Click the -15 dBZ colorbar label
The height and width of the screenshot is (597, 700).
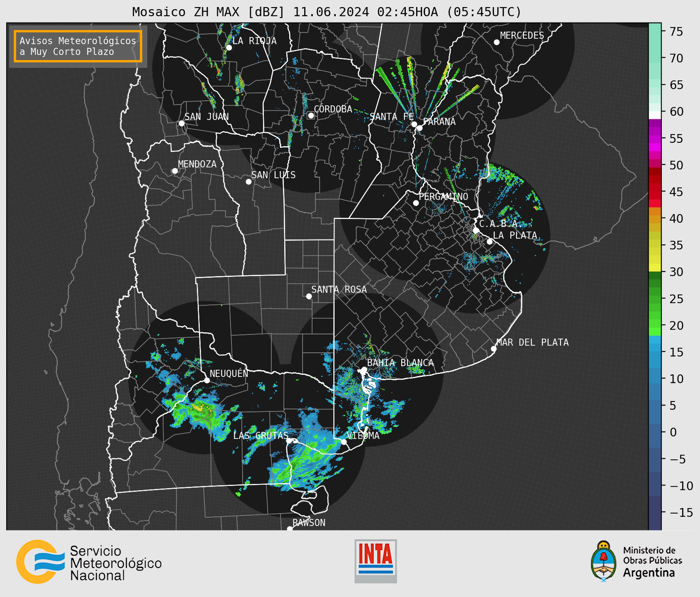pos(681,512)
